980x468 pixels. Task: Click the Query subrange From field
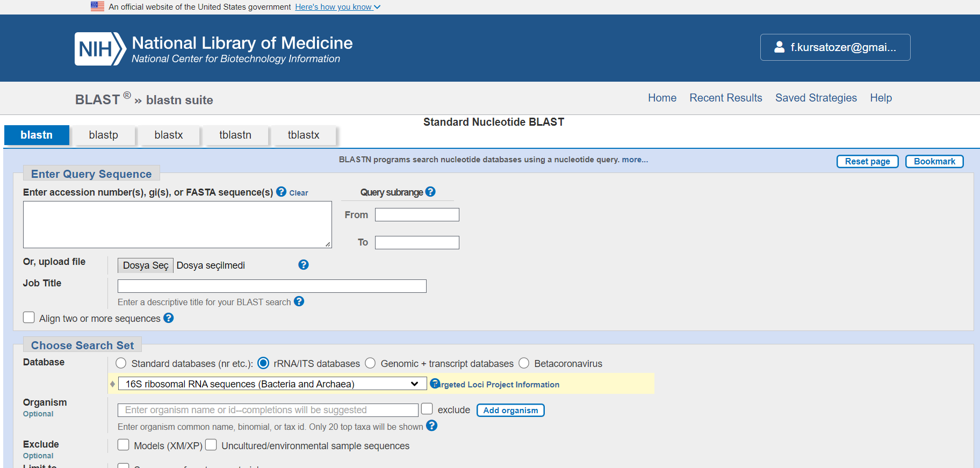[x=417, y=215]
